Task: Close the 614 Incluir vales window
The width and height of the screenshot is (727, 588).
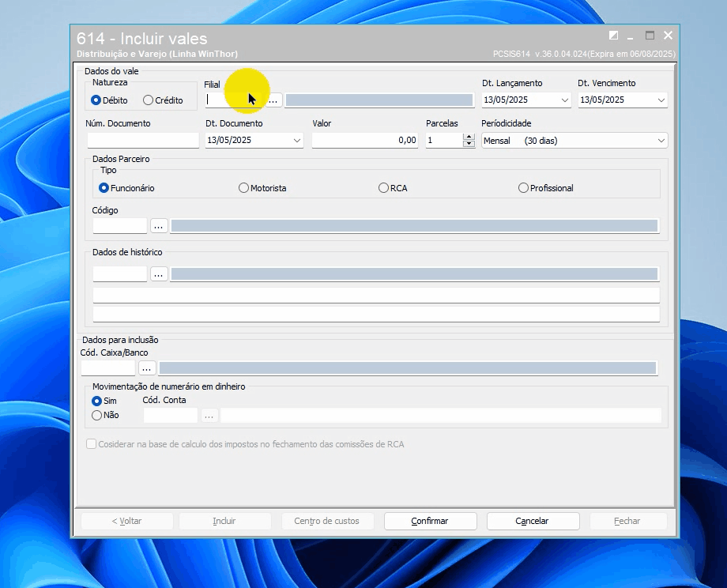Action: [x=668, y=36]
